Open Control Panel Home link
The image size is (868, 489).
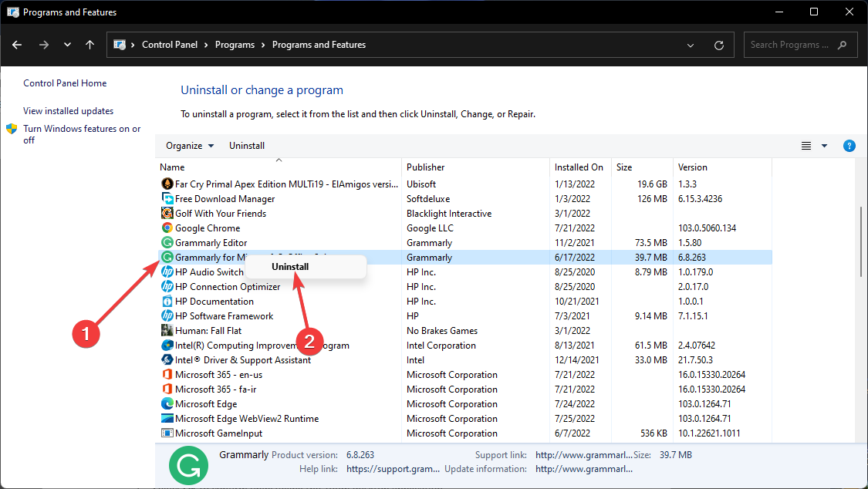pos(65,83)
